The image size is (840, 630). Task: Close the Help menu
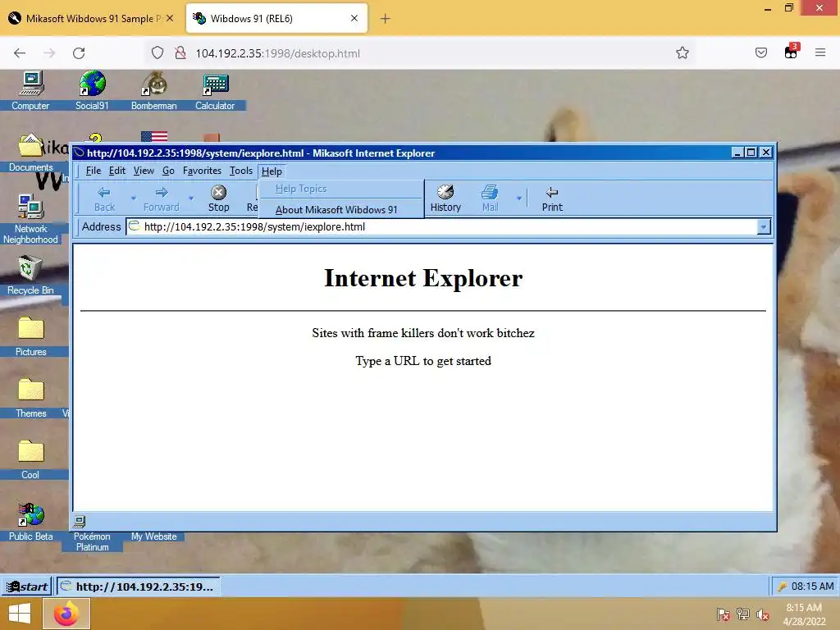[272, 171]
